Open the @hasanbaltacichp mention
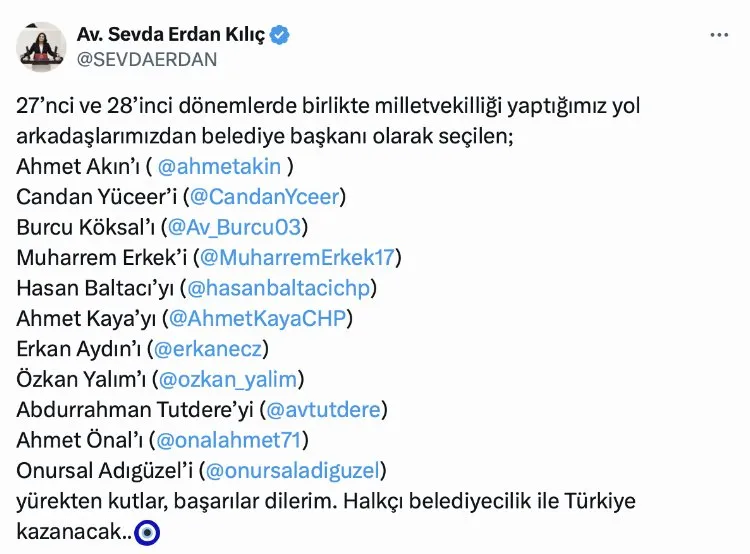 pyautogui.click(x=282, y=288)
